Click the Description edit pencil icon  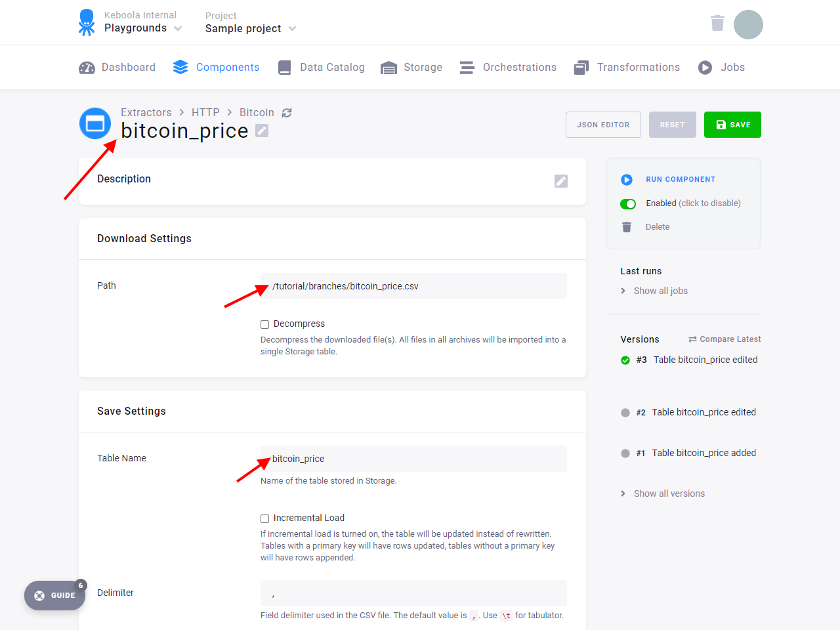coord(561,181)
